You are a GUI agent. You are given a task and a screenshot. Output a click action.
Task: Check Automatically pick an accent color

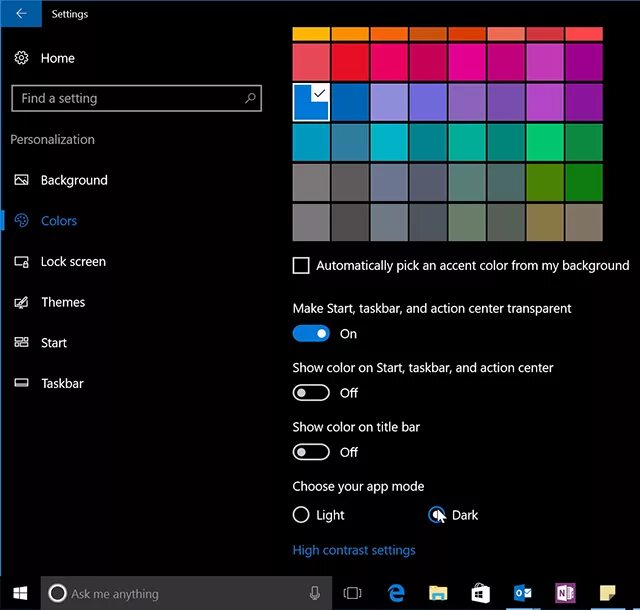tap(301, 265)
